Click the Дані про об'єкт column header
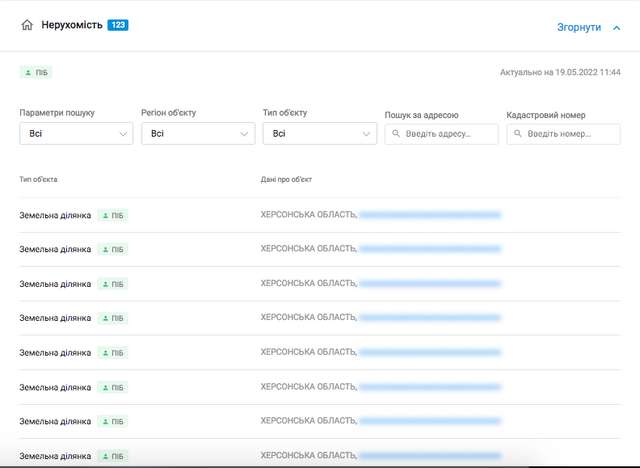Image resolution: width=640 pixels, height=468 pixels. (x=287, y=179)
